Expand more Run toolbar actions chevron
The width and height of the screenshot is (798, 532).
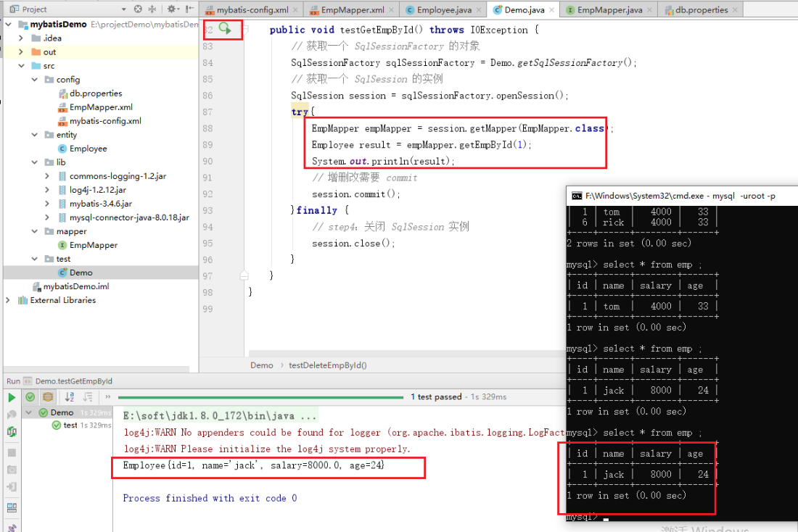click(x=108, y=396)
